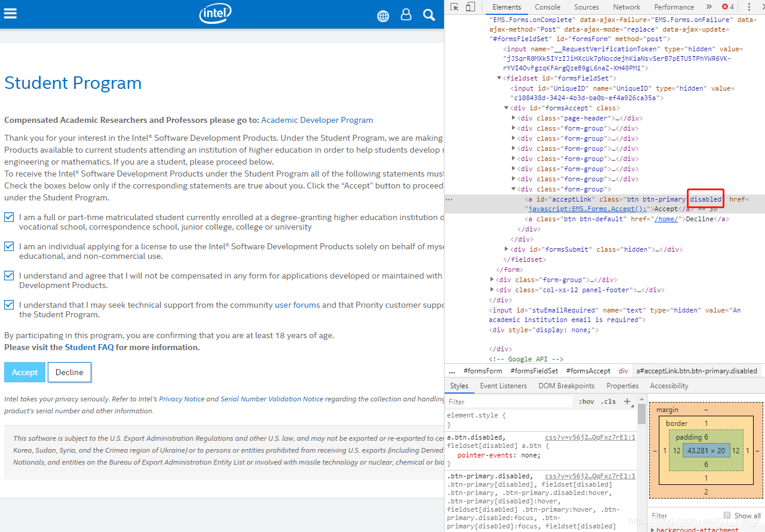The height and width of the screenshot is (532, 765).
Task: Select #formsForm in the breadcrumb
Action: (x=483, y=370)
